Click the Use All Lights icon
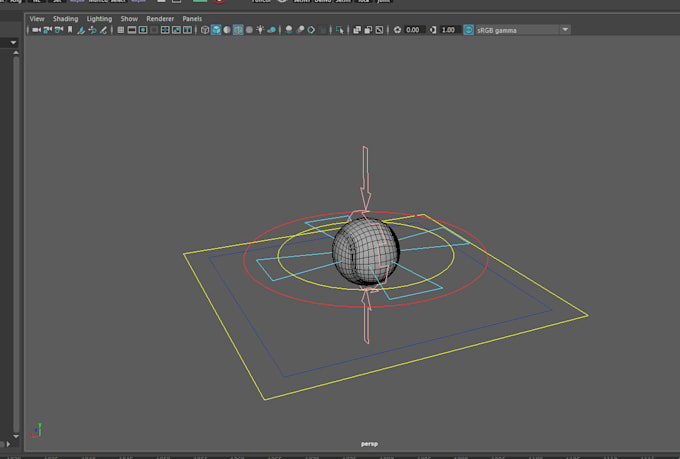Image resolution: width=680 pixels, height=459 pixels. (260, 30)
